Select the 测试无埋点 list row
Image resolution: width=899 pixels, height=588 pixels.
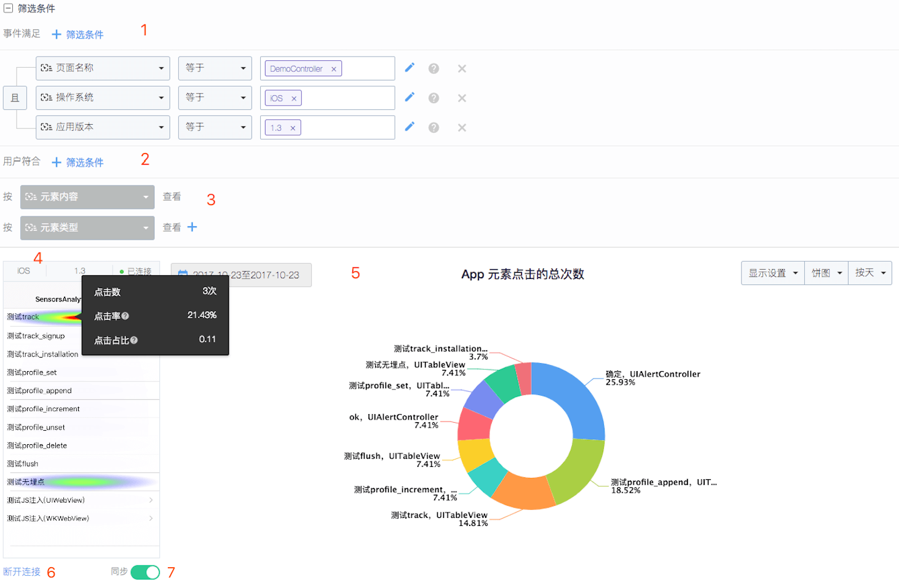click(81, 482)
